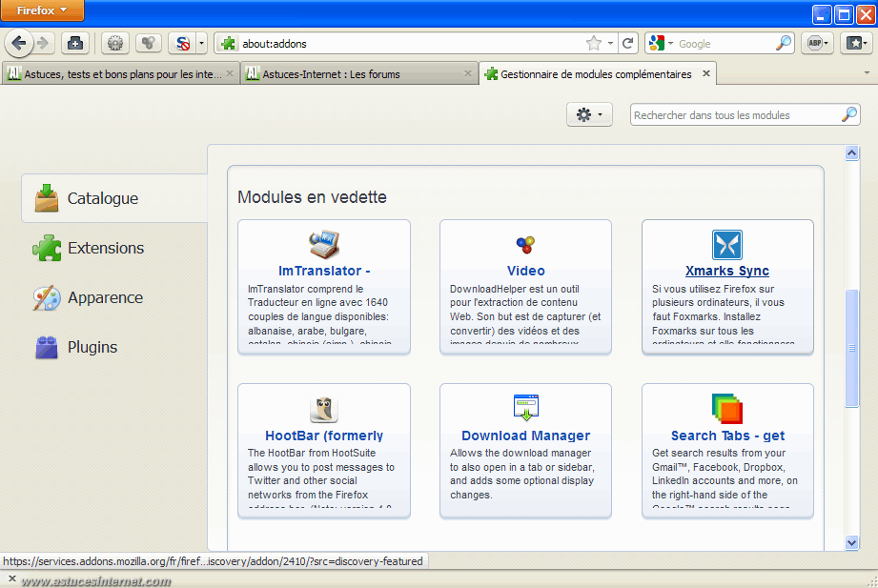The width and height of the screenshot is (878, 588).
Task: Click the blue Xmarks Sync icon
Action: tap(727, 245)
